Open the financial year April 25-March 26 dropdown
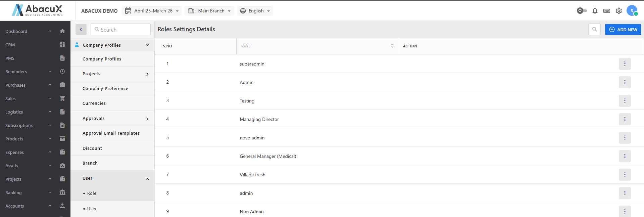644x217 pixels. [x=152, y=11]
